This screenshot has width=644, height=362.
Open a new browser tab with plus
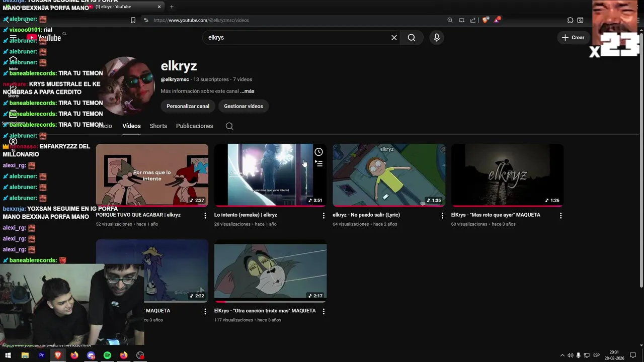[x=172, y=7]
